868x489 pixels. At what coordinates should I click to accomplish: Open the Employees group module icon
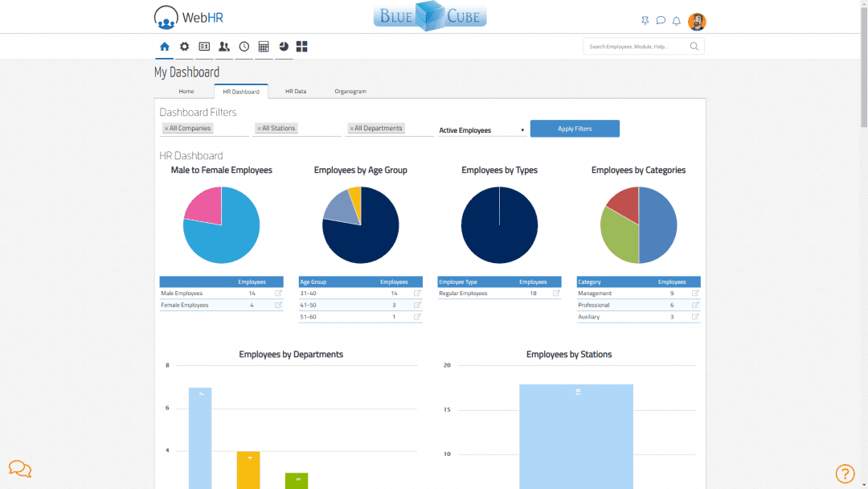pos(224,47)
